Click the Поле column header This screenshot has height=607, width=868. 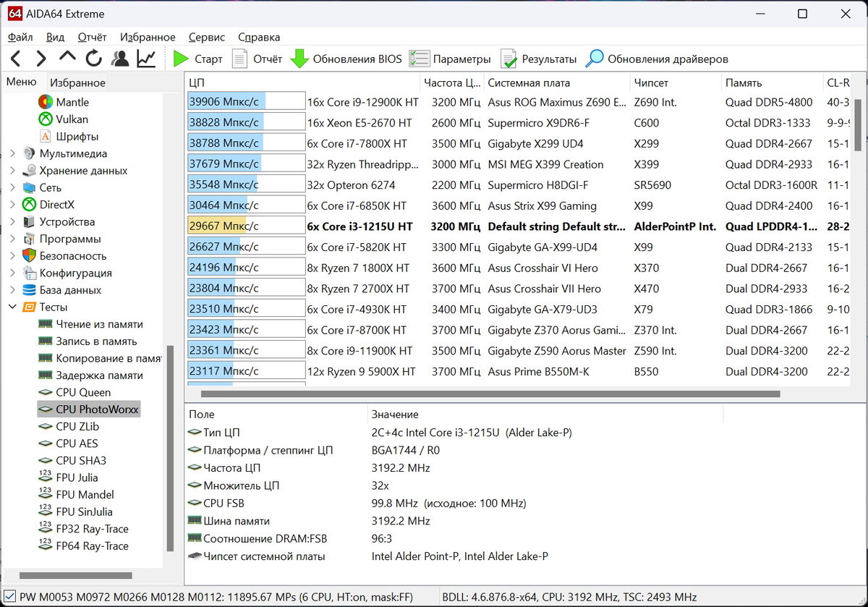pos(276,415)
